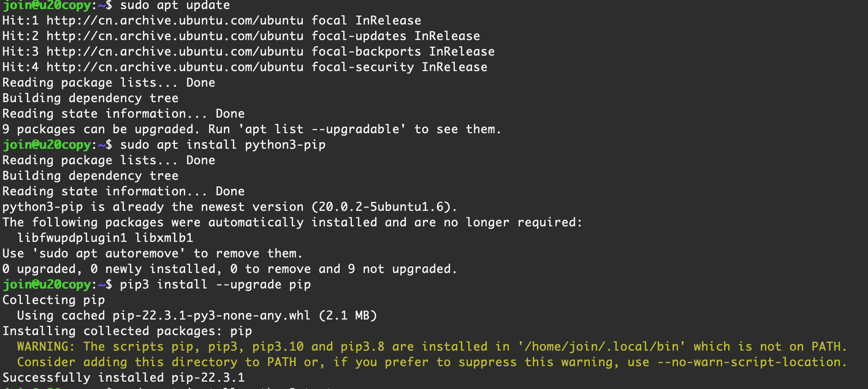Click the "pip3 install --upgrade pip" command

[215, 284]
